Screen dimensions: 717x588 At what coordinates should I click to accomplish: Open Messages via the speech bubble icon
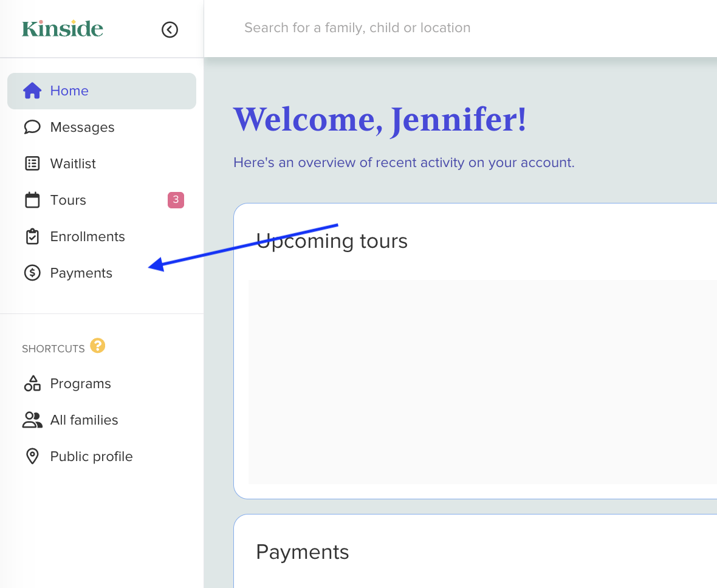[32, 127]
